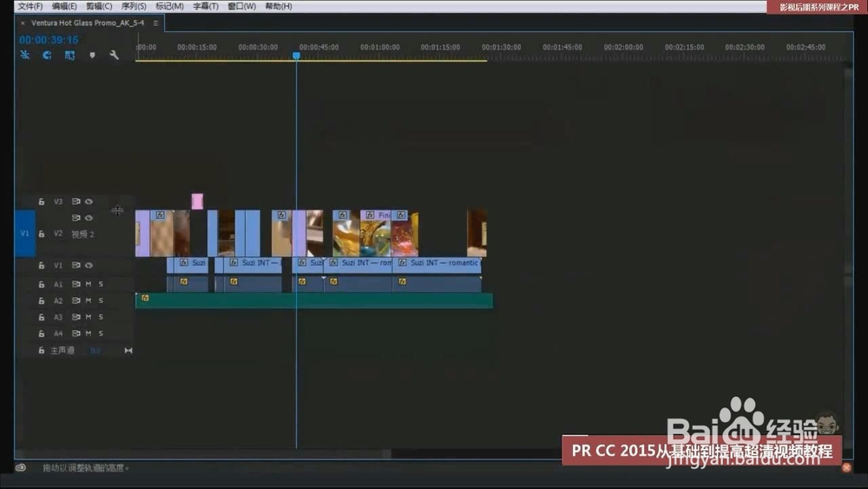Image resolution: width=868 pixels, height=489 pixels.
Task: Toggle nest sequence insert mode icon
Action: (x=25, y=55)
